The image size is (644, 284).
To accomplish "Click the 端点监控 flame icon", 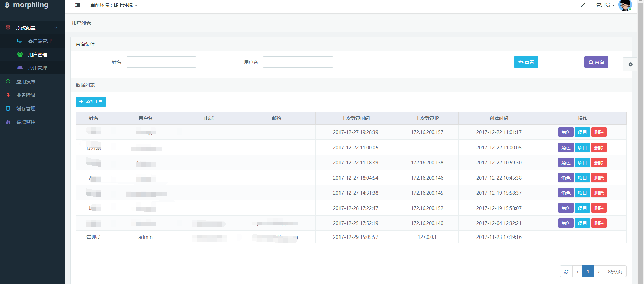I will 8,122.
